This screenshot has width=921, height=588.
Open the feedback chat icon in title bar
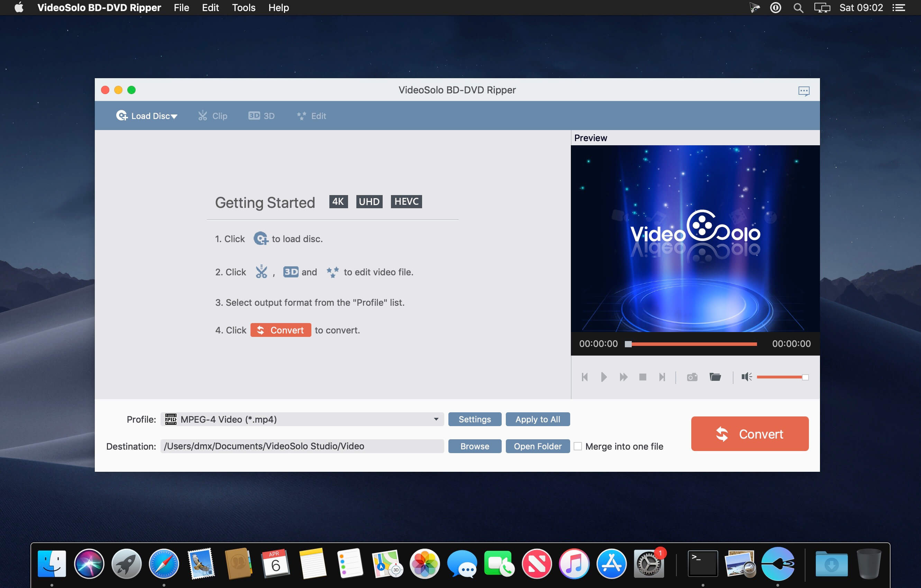[804, 91]
